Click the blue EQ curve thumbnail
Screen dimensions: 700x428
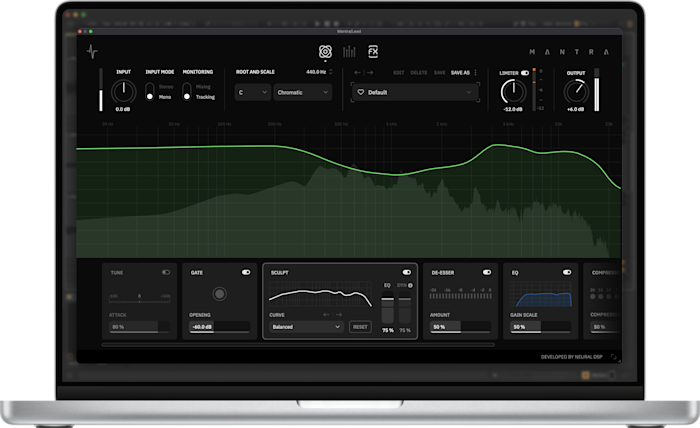(x=541, y=295)
